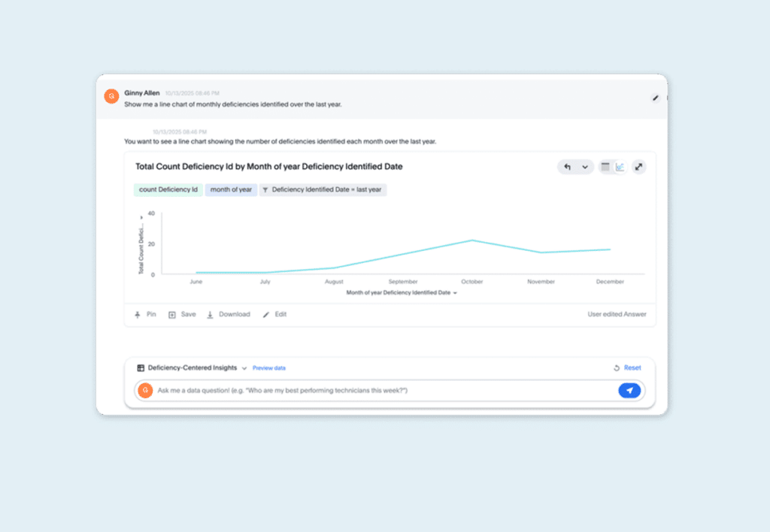Switch to chart view toggle
This screenshot has width=770, height=532.
click(620, 167)
